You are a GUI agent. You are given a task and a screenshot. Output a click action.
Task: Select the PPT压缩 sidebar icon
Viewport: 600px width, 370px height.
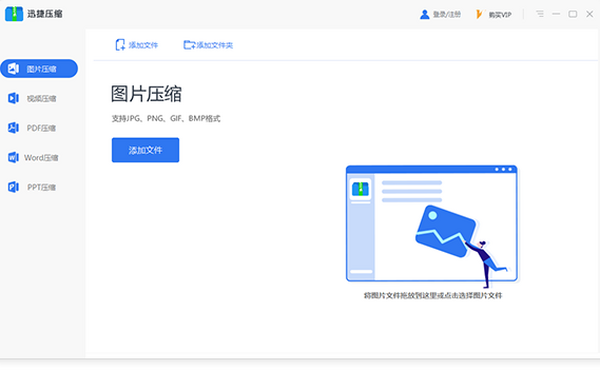point(13,187)
